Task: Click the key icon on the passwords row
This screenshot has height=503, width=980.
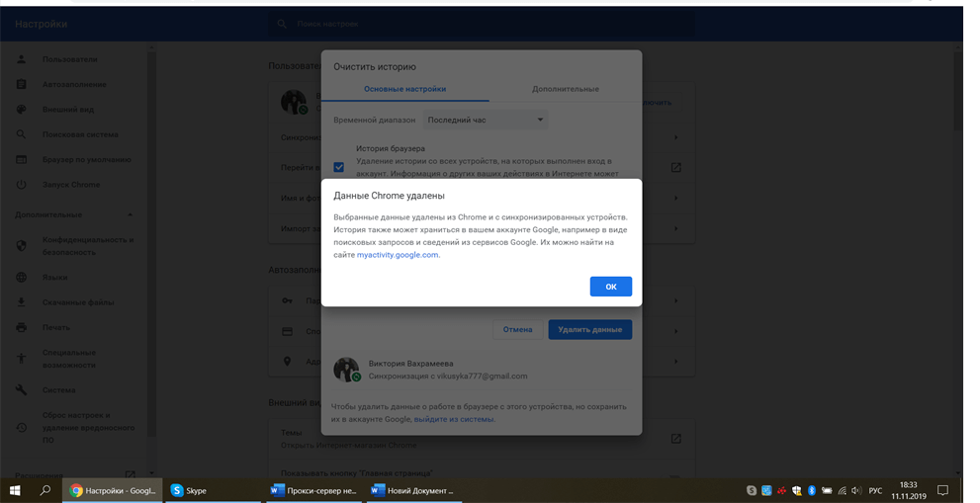Action: [x=287, y=300]
